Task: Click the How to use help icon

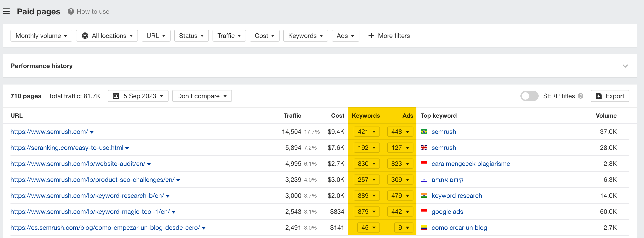Action: (70, 11)
